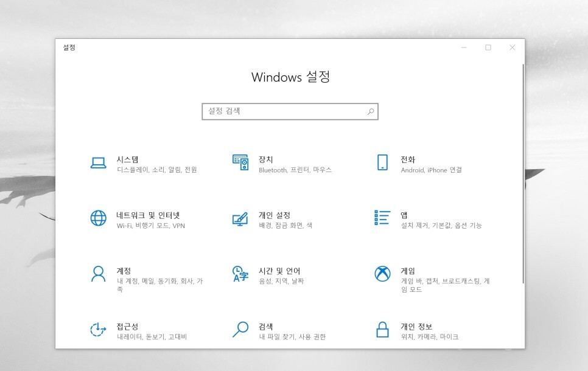Click the 디스플레이, 소리, 알림, 전원 description

pyautogui.click(x=157, y=170)
